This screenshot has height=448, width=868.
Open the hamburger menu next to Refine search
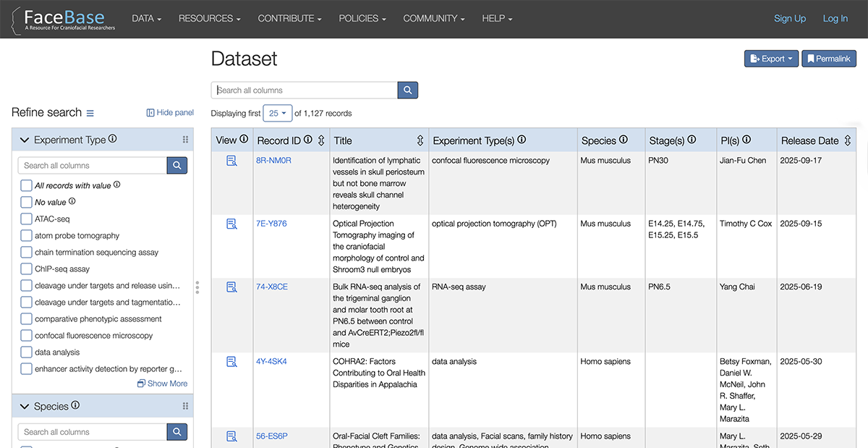(x=90, y=113)
